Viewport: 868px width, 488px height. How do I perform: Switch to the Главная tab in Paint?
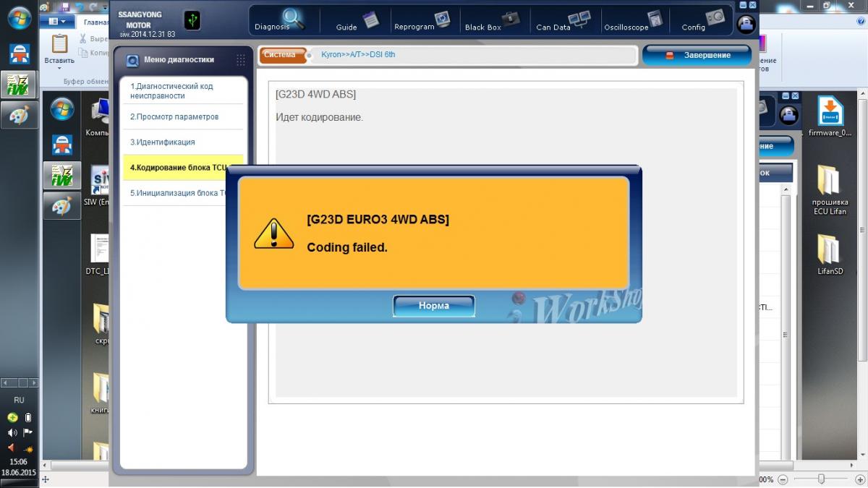95,22
